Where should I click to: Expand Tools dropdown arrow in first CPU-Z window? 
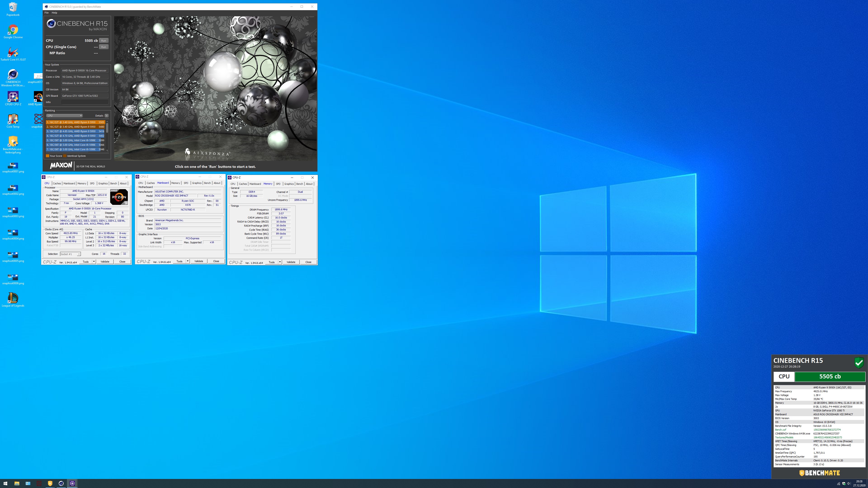coord(94,262)
